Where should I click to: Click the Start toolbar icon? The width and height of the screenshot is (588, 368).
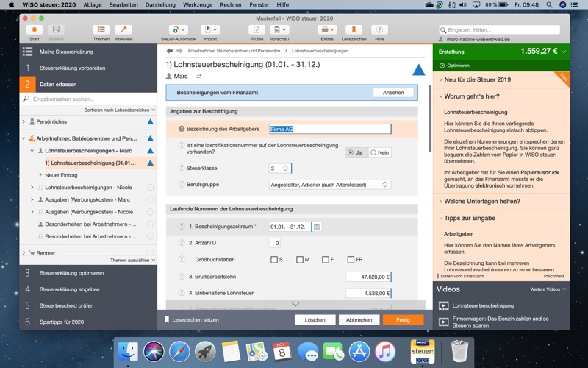pyautogui.click(x=34, y=29)
